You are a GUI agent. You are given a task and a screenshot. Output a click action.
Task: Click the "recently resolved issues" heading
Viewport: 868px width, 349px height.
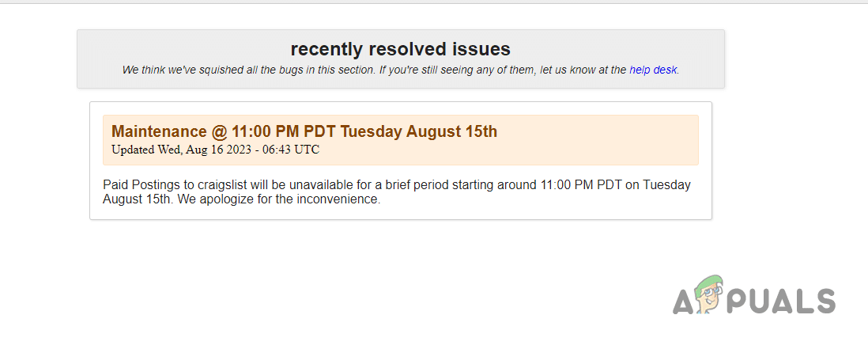coord(400,48)
